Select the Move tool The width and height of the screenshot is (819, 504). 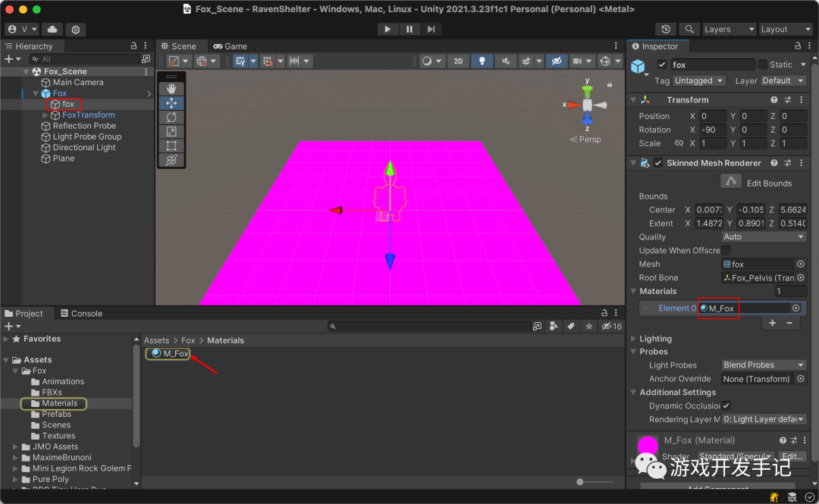pos(171,103)
